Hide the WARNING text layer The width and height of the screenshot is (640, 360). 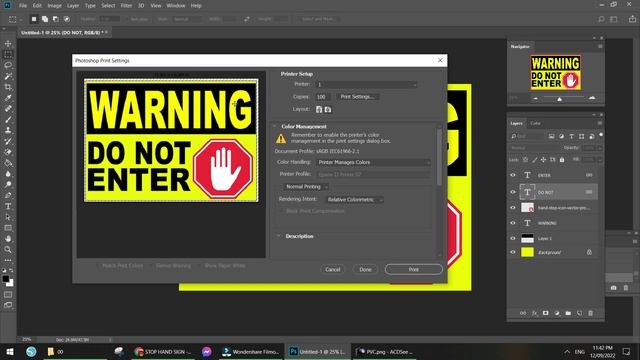[x=513, y=223]
